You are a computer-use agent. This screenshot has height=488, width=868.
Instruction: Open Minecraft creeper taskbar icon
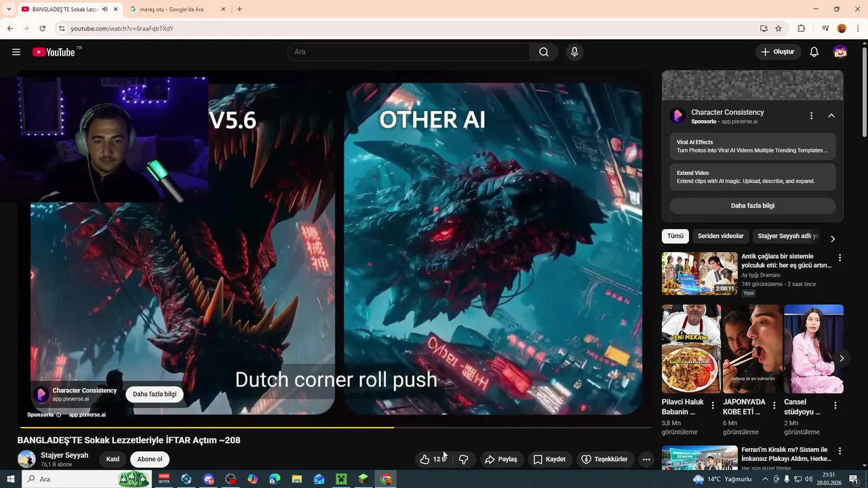(x=341, y=479)
